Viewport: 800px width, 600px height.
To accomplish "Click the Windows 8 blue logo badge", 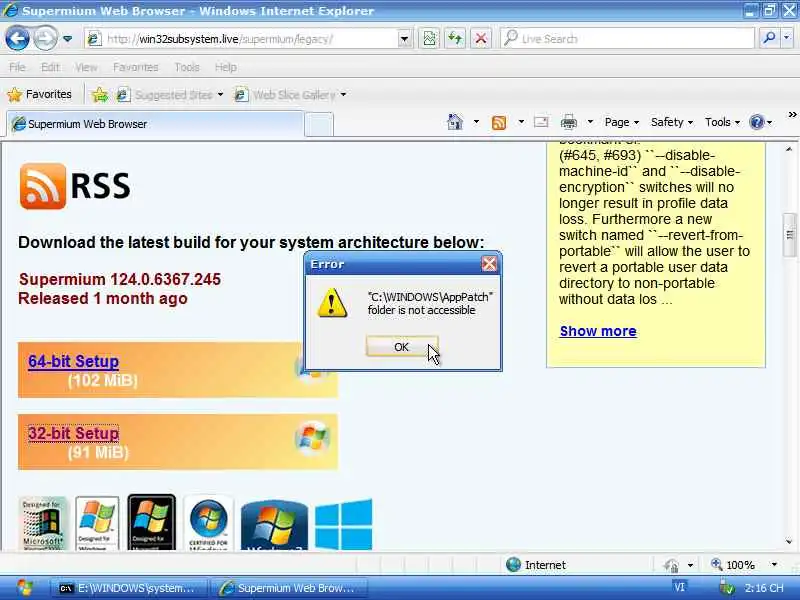I will tap(343, 524).
